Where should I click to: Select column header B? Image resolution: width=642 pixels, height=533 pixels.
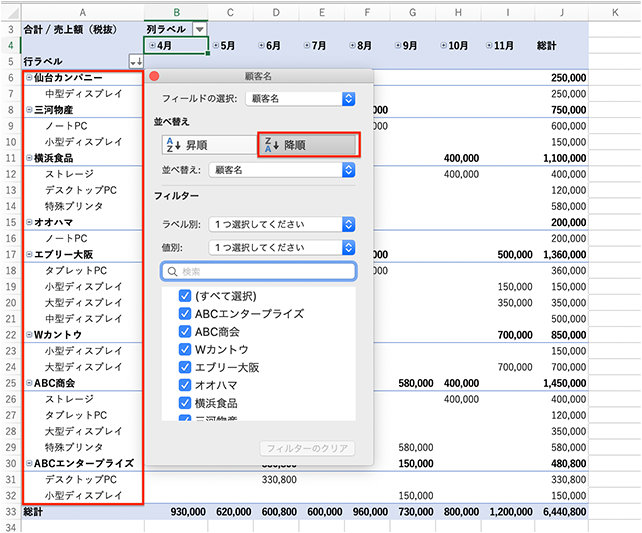pos(176,12)
